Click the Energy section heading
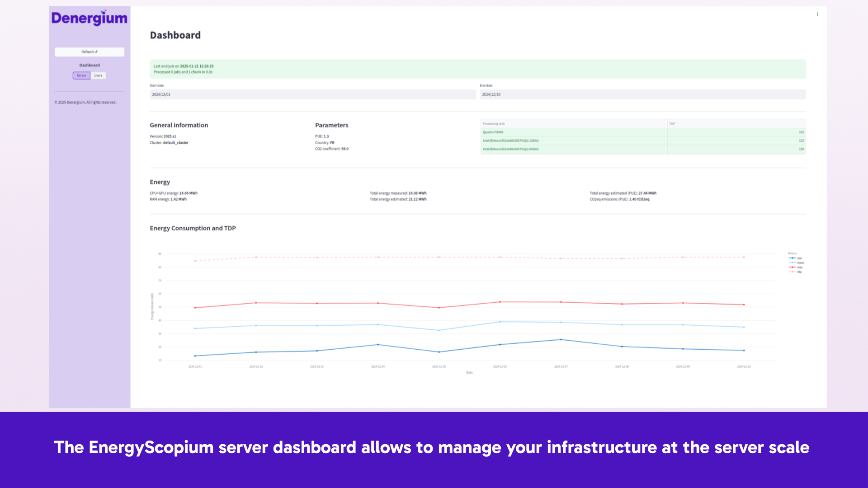Screen dimensions: 868x488 coord(160,182)
